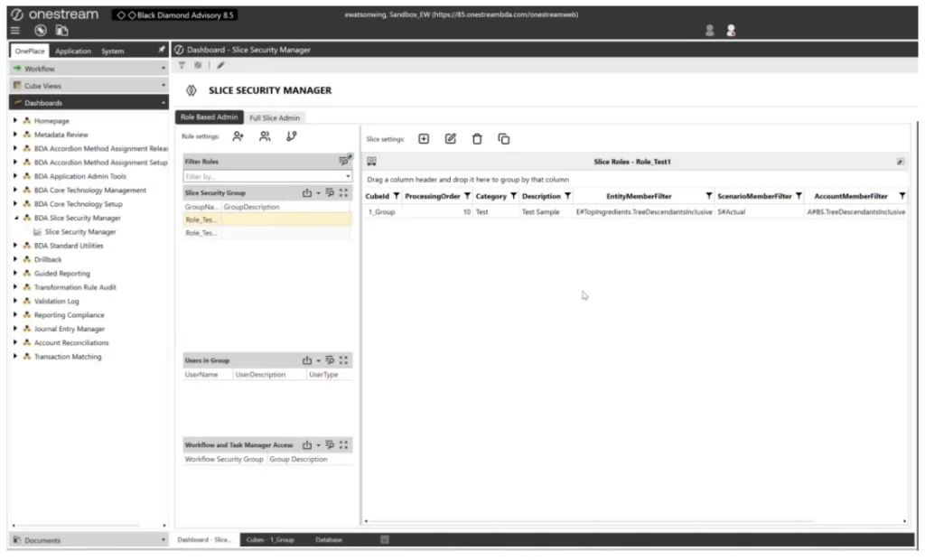Open the Journal Entry Manager dashboard group
Image resolution: width=925 pixels, height=560 pixels.
coord(69,330)
